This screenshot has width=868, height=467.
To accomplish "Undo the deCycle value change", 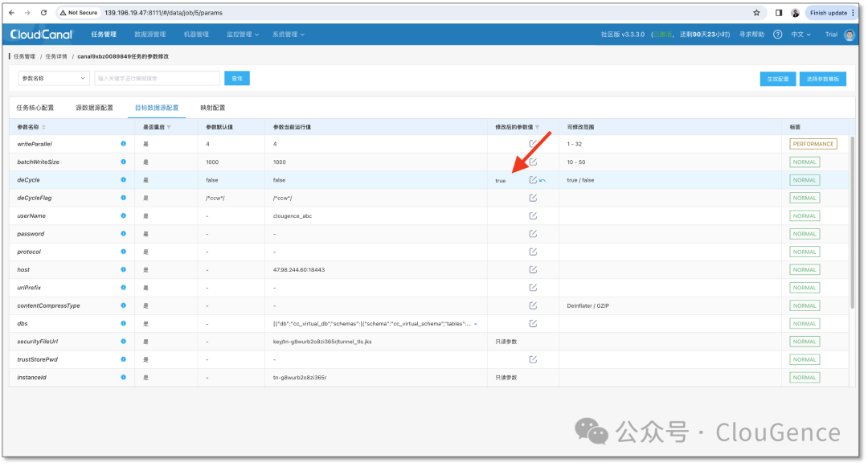I will (x=542, y=180).
